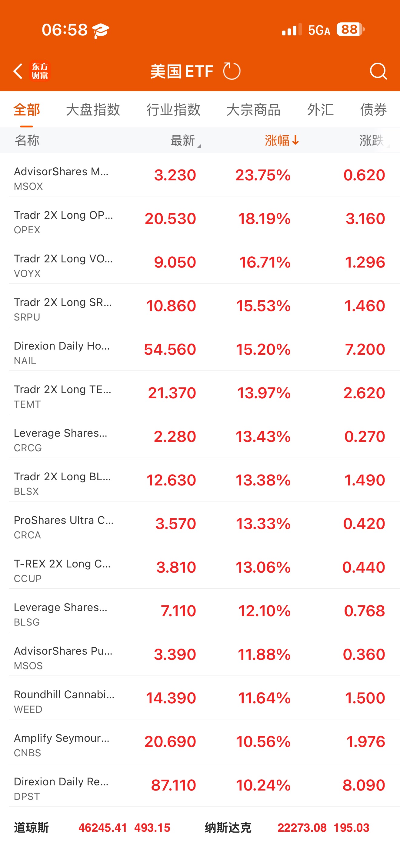Image resolution: width=400 pixels, height=868 pixels.
Task: Tap the back arrow icon
Action: pyautogui.click(x=18, y=71)
